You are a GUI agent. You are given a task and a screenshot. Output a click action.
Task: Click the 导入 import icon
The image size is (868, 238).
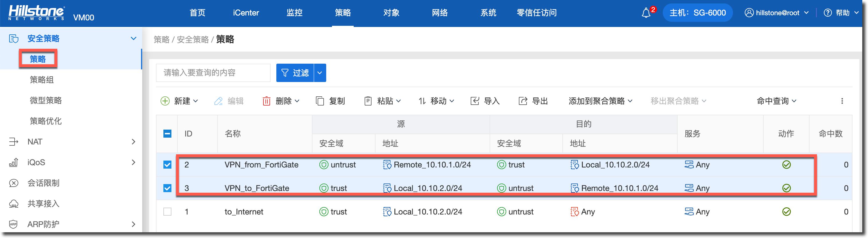coord(475,101)
